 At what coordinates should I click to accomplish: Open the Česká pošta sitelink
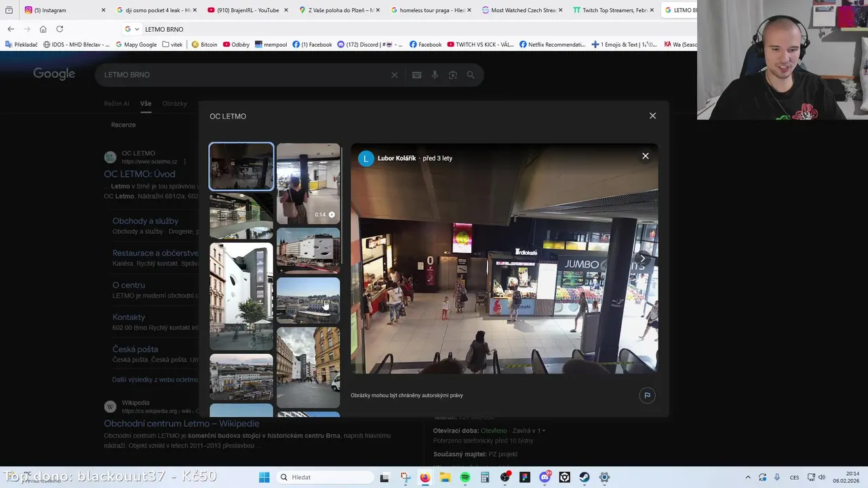coord(135,349)
